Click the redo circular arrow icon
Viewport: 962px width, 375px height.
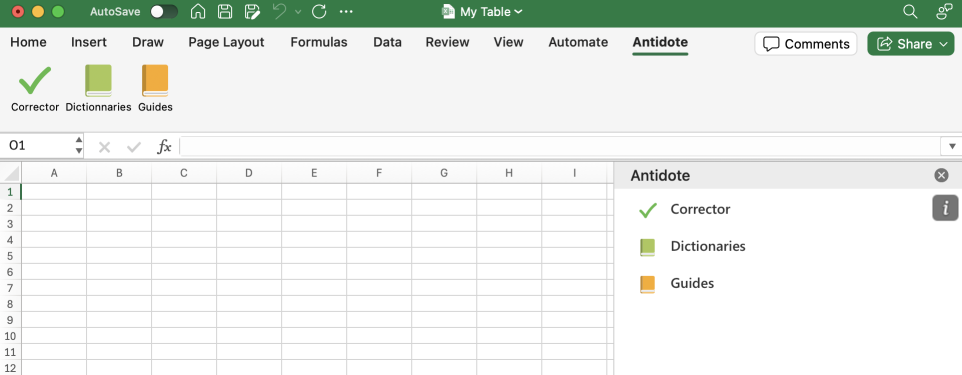(318, 12)
